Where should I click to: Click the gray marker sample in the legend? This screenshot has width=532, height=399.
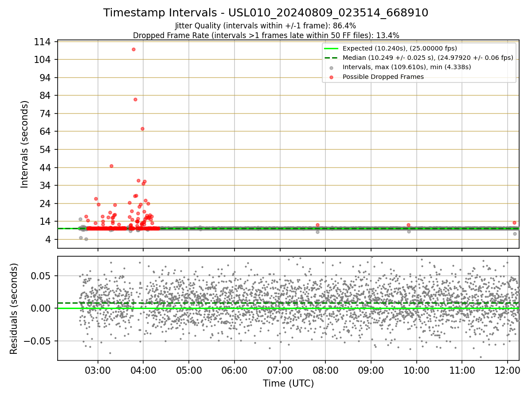332,67
